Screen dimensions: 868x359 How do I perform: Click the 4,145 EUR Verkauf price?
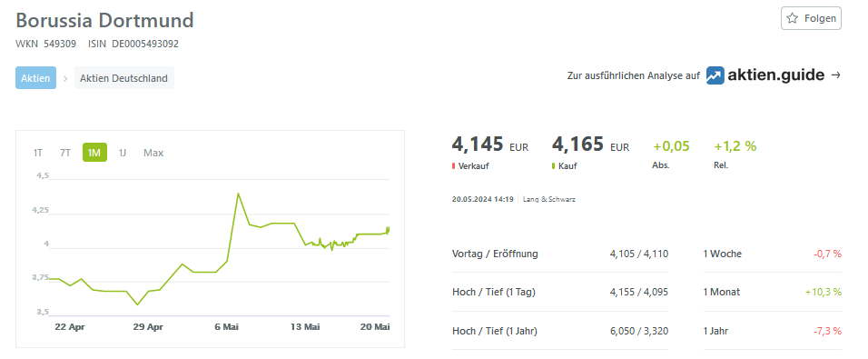click(490, 145)
